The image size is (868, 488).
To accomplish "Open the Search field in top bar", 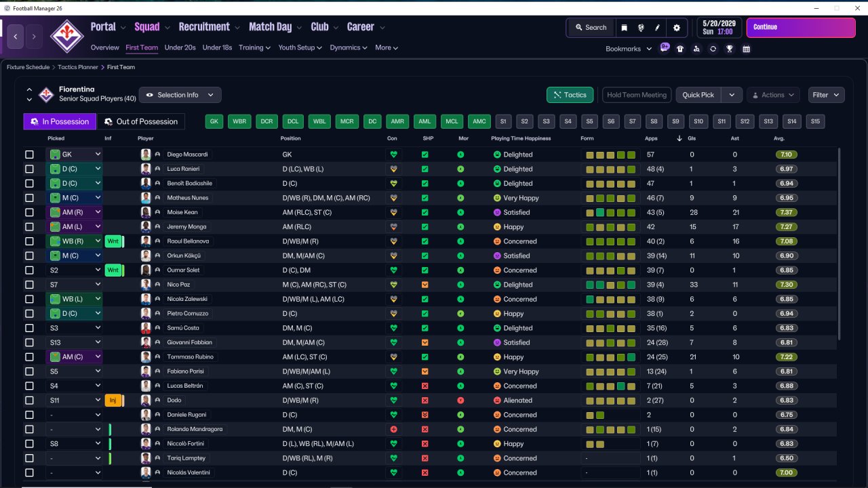I will point(591,28).
